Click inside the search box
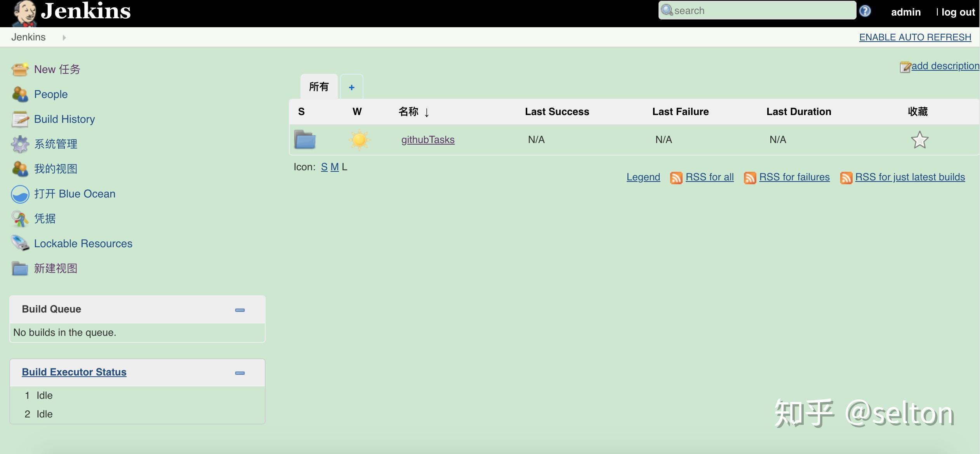This screenshot has height=454, width=980. pos(757,10)
